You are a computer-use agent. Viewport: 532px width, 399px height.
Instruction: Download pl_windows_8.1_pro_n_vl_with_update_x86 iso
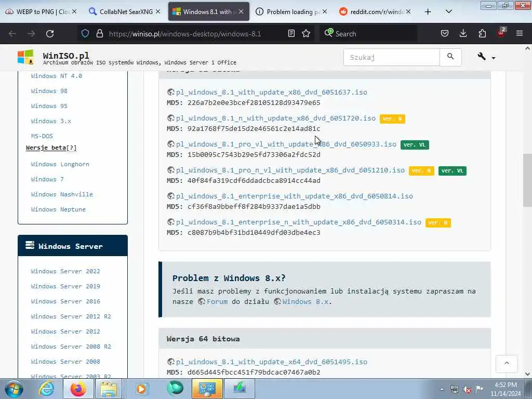pyautogui.click(x=290, y=170)
